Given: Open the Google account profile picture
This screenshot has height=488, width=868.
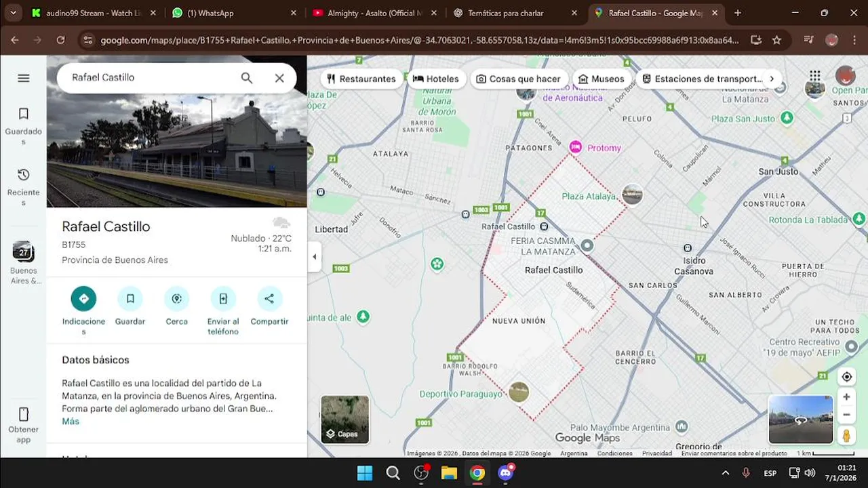Looking at the screenshot, I should (x=845, y=76).
